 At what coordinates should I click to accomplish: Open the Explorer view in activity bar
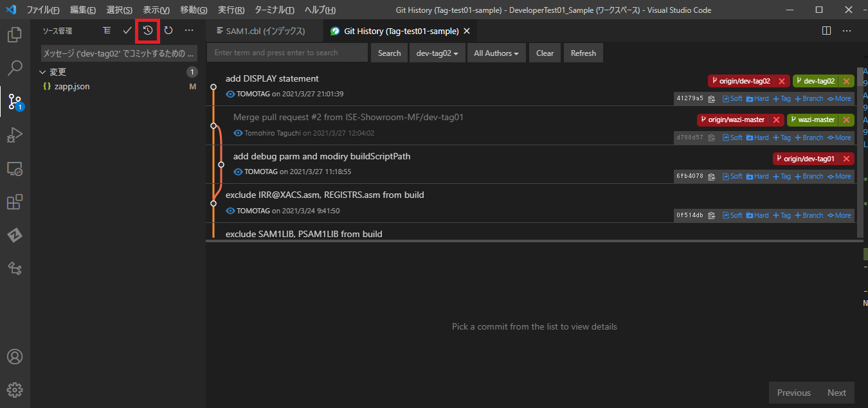(15, 35)
